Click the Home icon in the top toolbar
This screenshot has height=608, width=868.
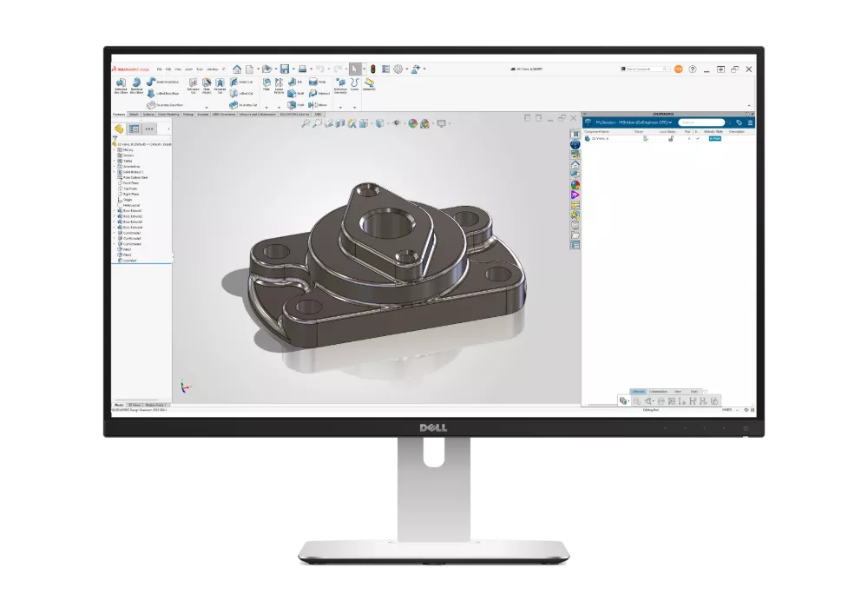(x=237, y=69)
